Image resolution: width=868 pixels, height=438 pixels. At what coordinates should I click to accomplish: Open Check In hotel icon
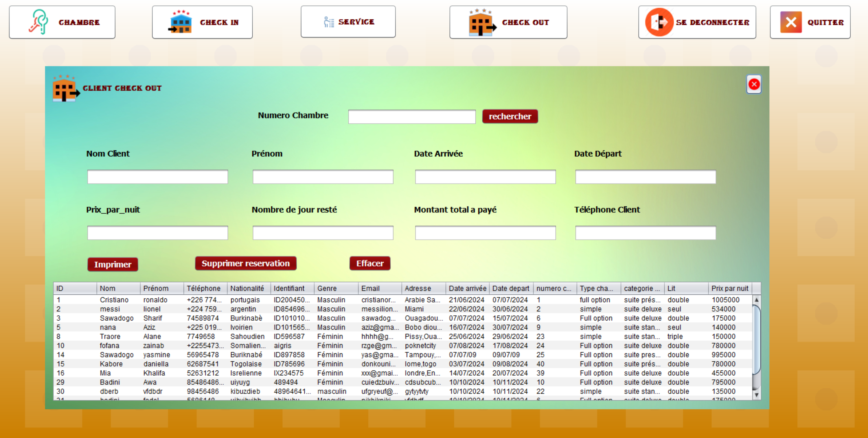pyautogui.click(x=181, y=22)
